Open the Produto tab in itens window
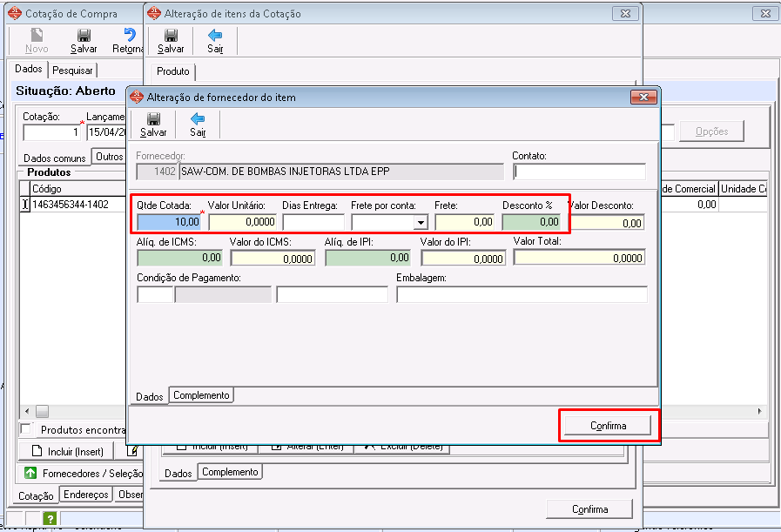 pos(173,71)
